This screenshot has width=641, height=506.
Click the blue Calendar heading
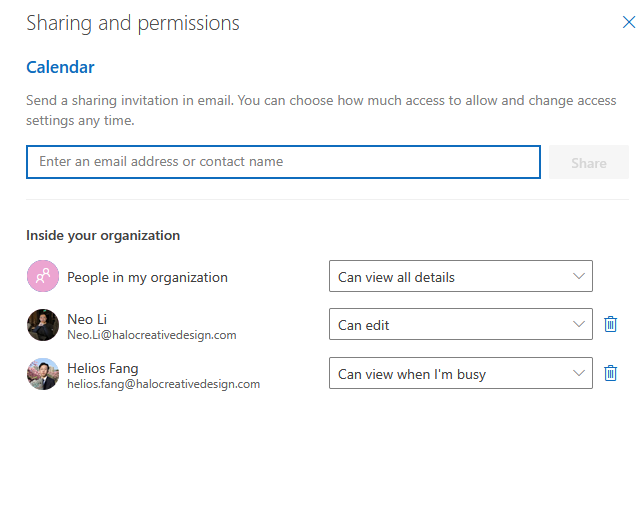pyautogui.click(x=60, y=68)
